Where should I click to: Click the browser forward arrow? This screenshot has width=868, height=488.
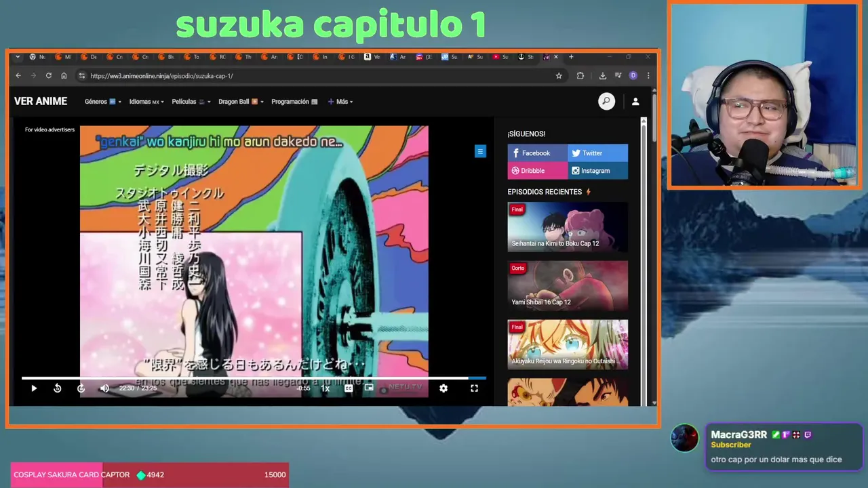pyautogui.click(x=33, y=76)
